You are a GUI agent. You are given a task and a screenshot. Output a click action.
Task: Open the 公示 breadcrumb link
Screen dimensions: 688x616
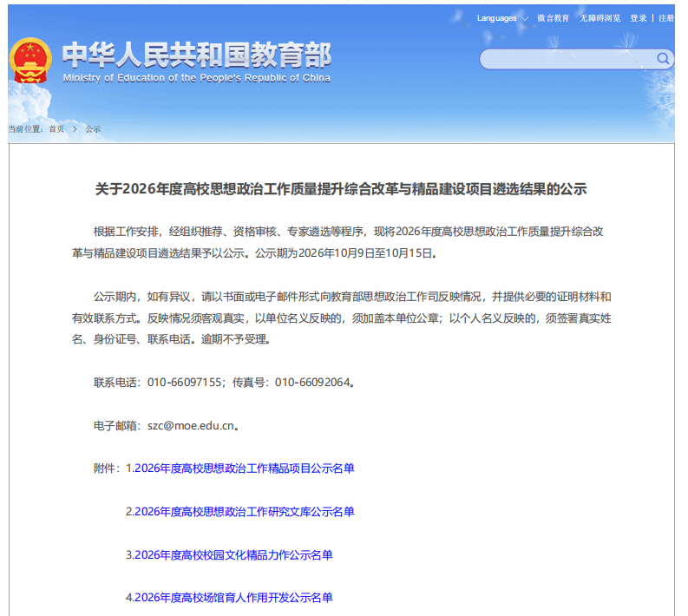point(93,129)
